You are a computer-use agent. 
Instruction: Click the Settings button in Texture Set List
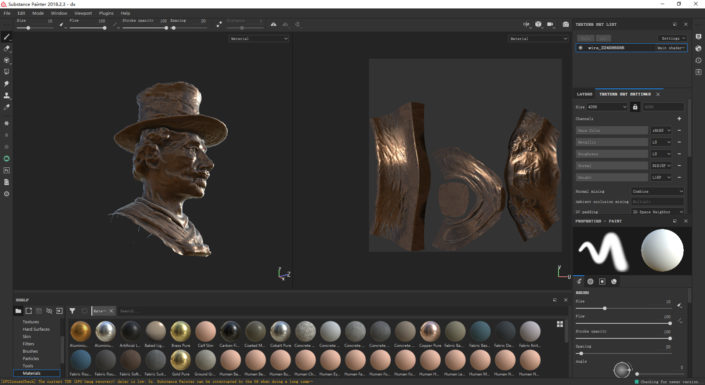point(672,38)
